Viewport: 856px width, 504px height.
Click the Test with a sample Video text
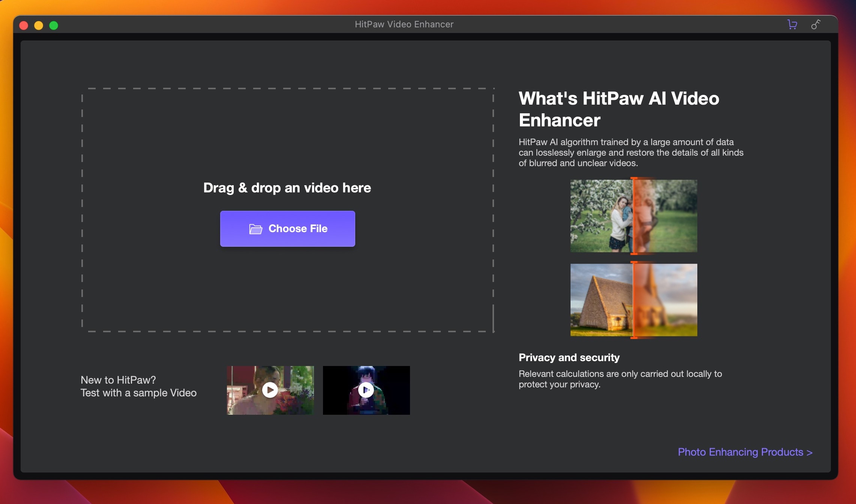coord(138,393)
